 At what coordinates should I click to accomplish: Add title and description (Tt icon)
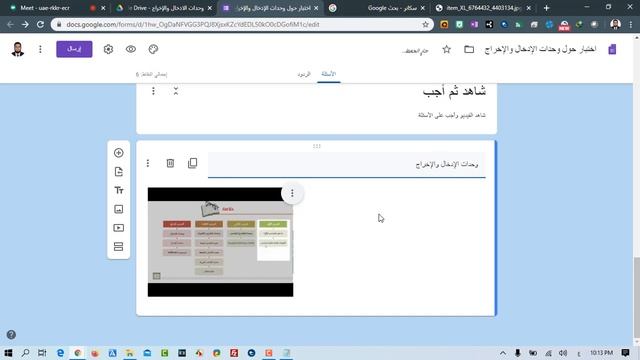[x=119, y=190]
